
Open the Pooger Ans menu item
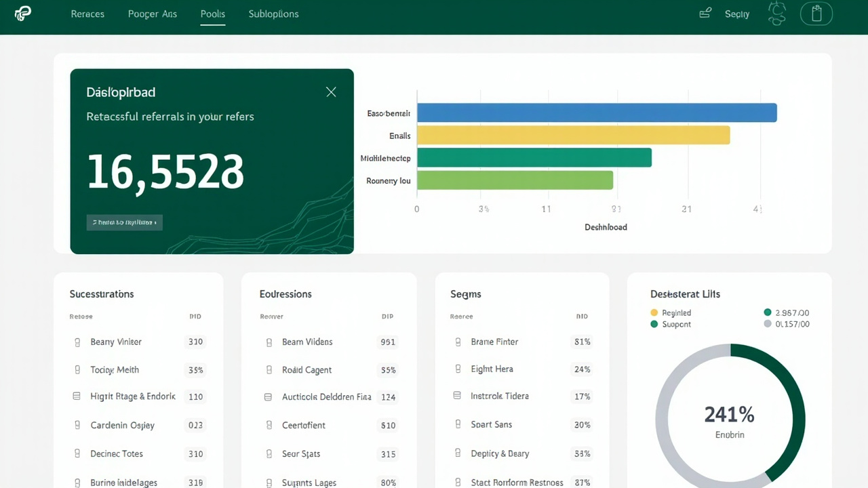point(153,14)
